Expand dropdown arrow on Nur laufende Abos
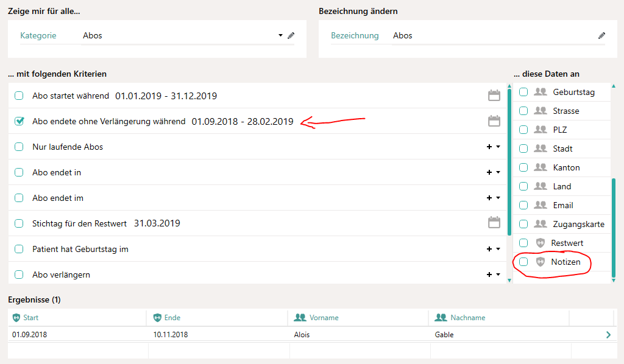624x364 pixels. pos(498,147)
